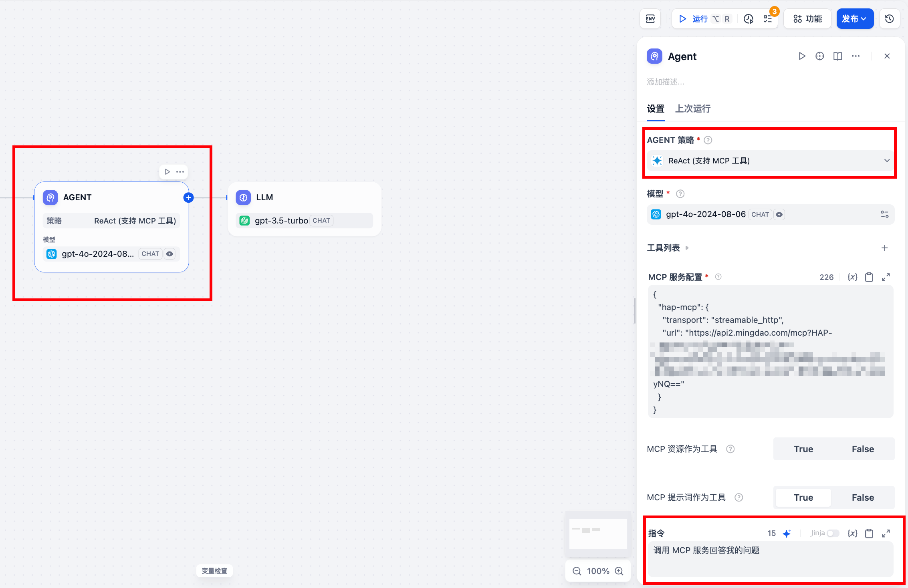The width and height of the screenshot is (908, 588).
Task: Open the 发布 publish dropdown
Action: [854, 19]
